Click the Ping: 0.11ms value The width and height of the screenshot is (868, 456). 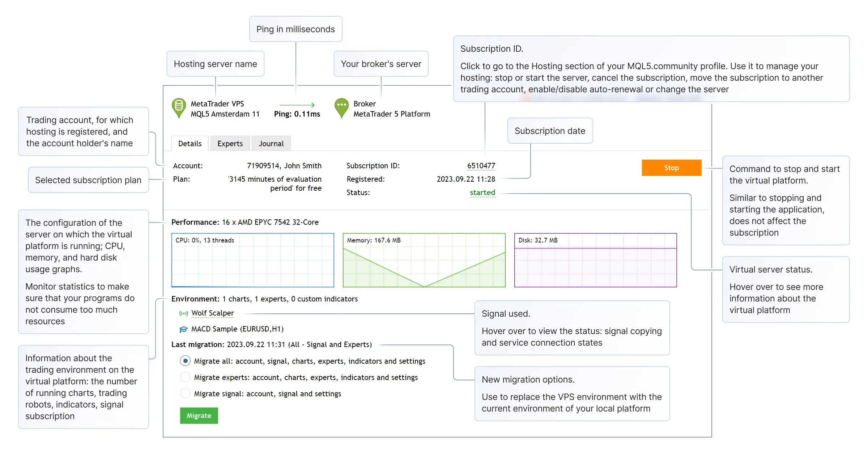[x=297, y=114]
